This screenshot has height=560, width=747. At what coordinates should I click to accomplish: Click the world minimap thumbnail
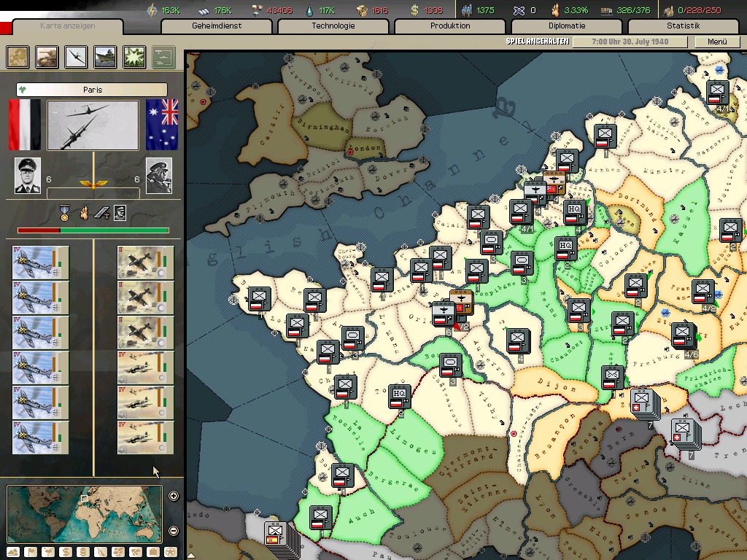[85, 514]
